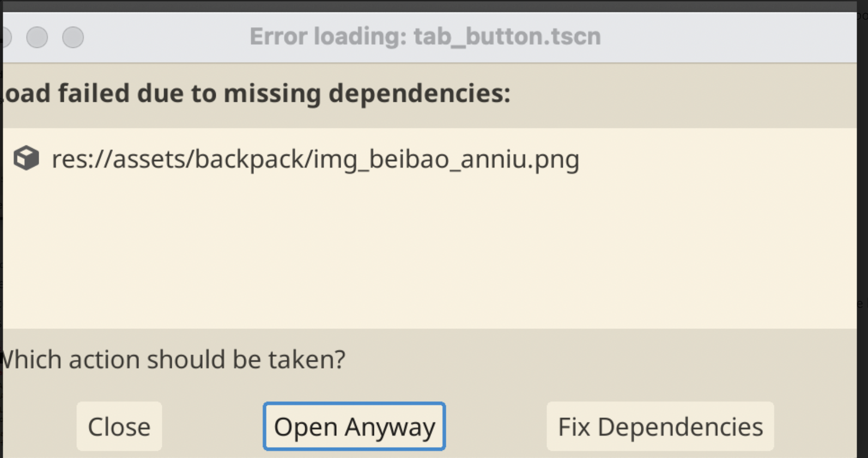Select the img_beibao_anniu.png missing dependency entry
This screenshot has width=868, height=458.
(x=315, y=159)
